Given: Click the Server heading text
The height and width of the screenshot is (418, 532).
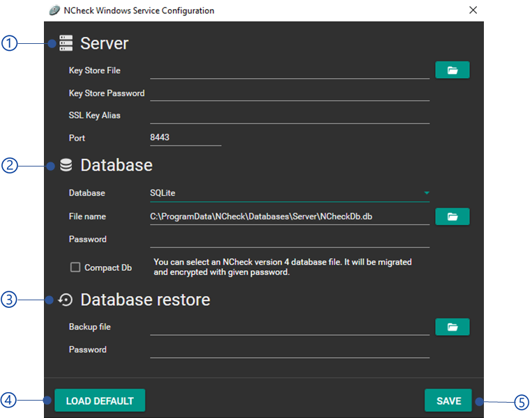Looking at the screenshot, I should pyautogui.click(x=105, y=43).
